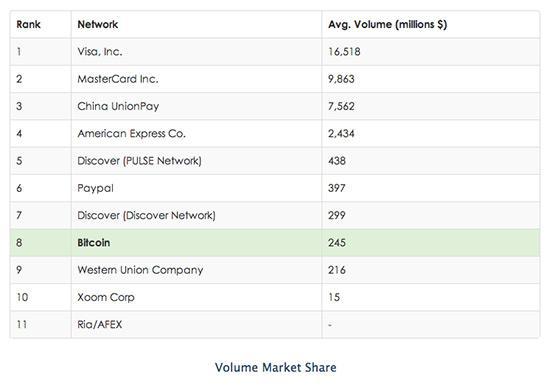Viewport: 550px width, 385px height.
Task: Select the MasterCard Inc. row name
Action: point(118,79)
